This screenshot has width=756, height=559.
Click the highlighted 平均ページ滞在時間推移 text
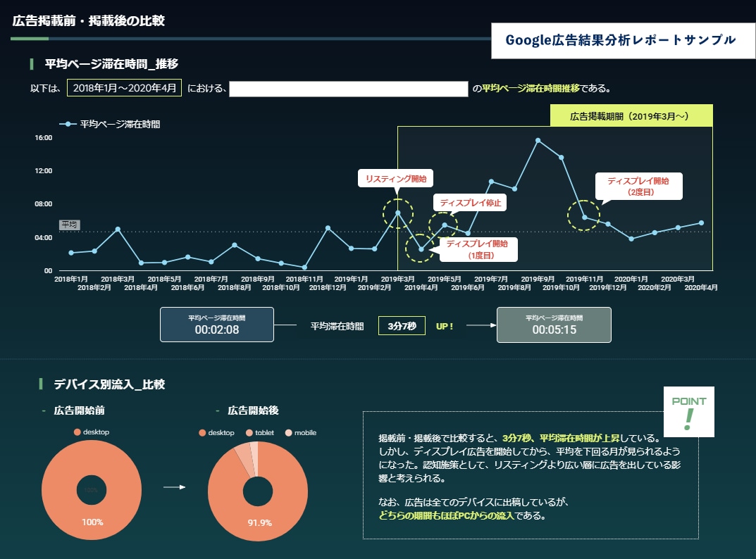pos(531,88)
